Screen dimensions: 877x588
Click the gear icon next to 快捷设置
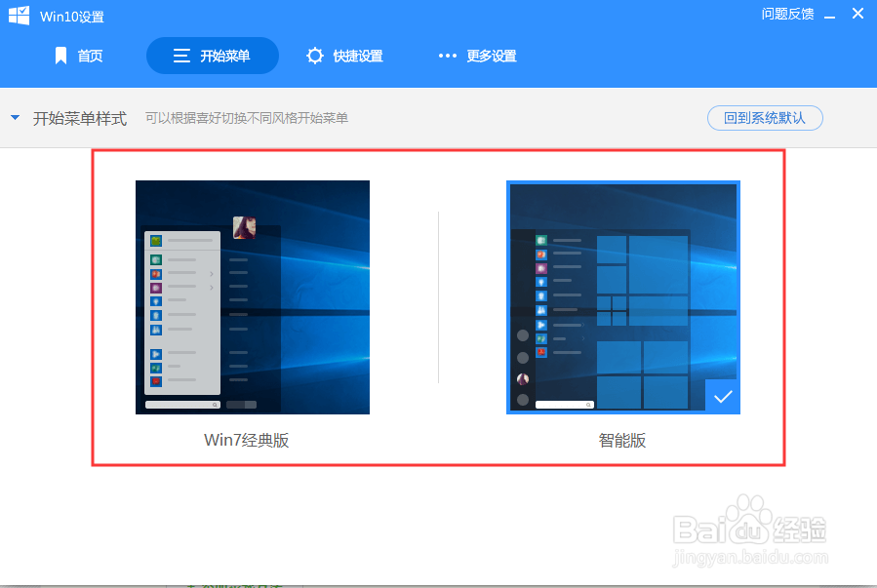(x=314, y=56)
